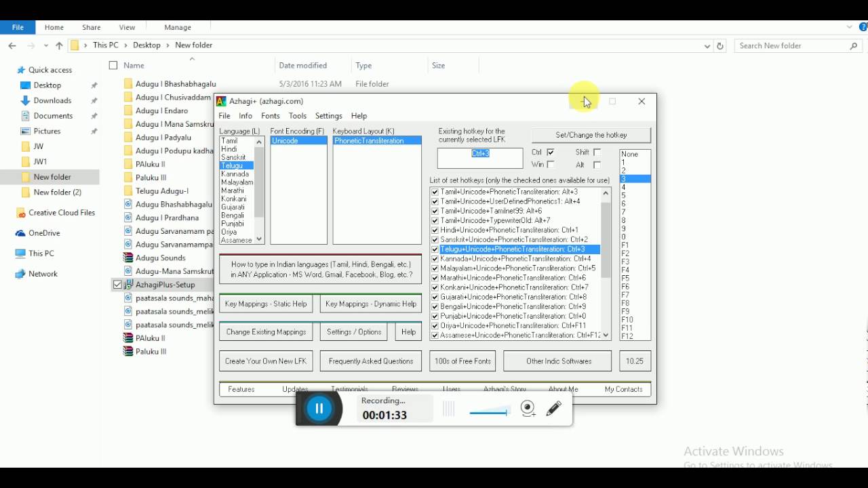
Task: Go back with Explorer back arrow
Action: click(12, 45)
